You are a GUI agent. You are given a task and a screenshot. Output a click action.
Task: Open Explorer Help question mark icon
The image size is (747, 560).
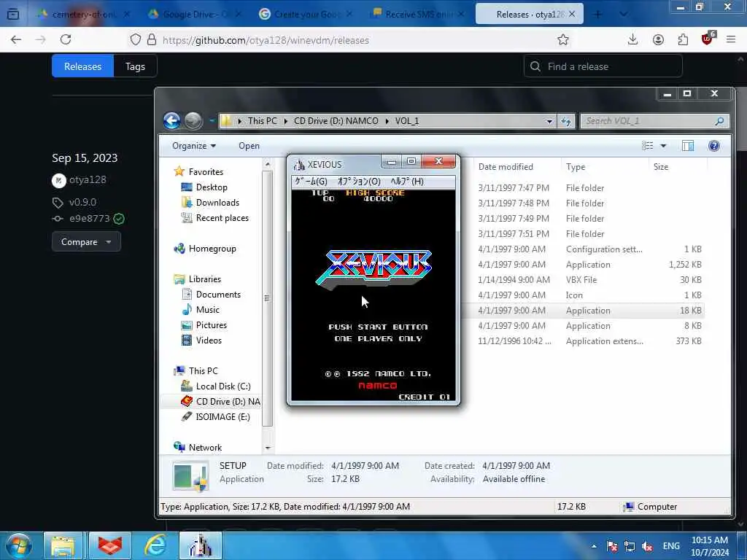pyautogui.click(x=713, y=146)
